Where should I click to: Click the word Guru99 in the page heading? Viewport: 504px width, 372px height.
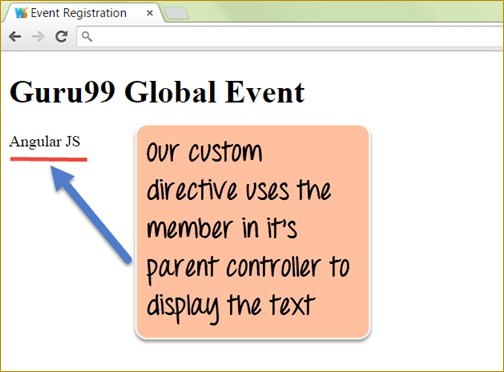pos(63,92)
